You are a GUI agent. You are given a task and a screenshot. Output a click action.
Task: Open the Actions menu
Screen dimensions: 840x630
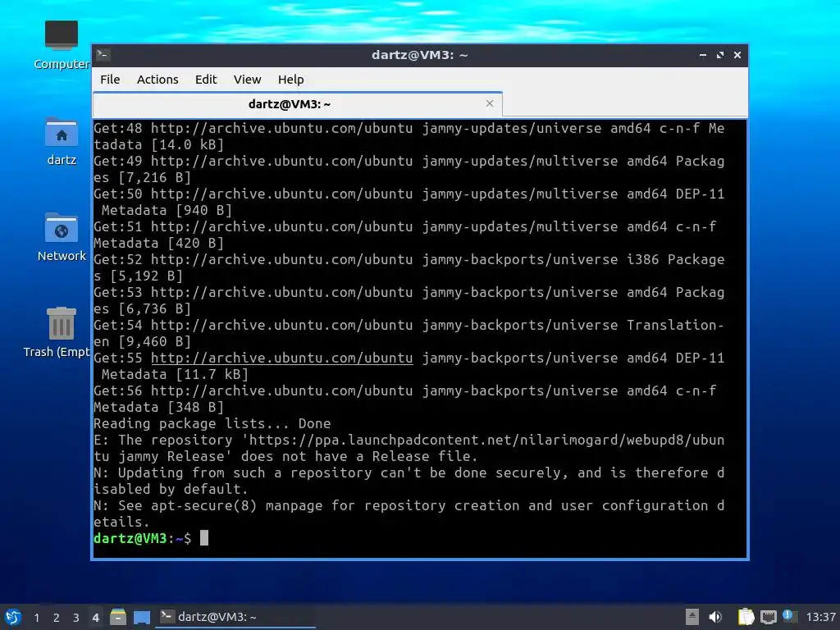(157, 80)
